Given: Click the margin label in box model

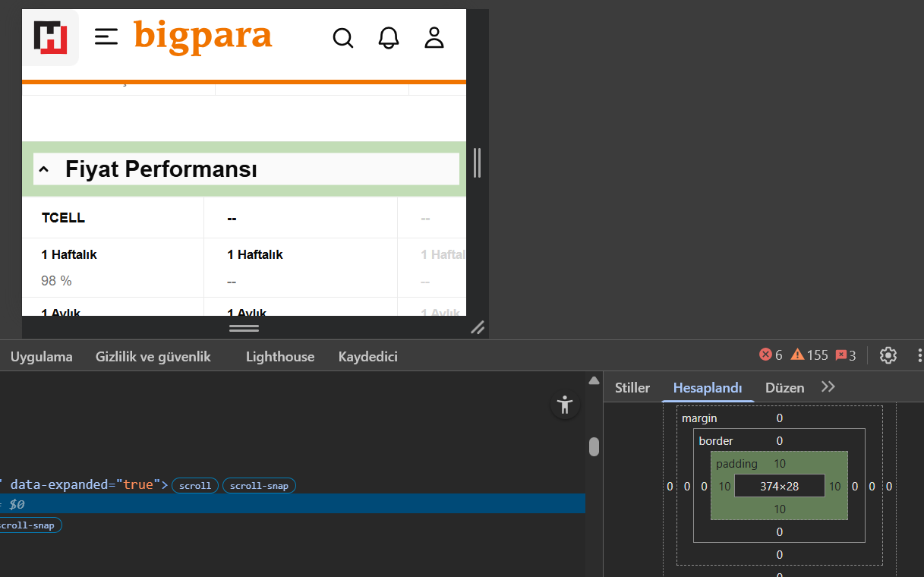Looking at the screenshot, I should click(699, 418).
